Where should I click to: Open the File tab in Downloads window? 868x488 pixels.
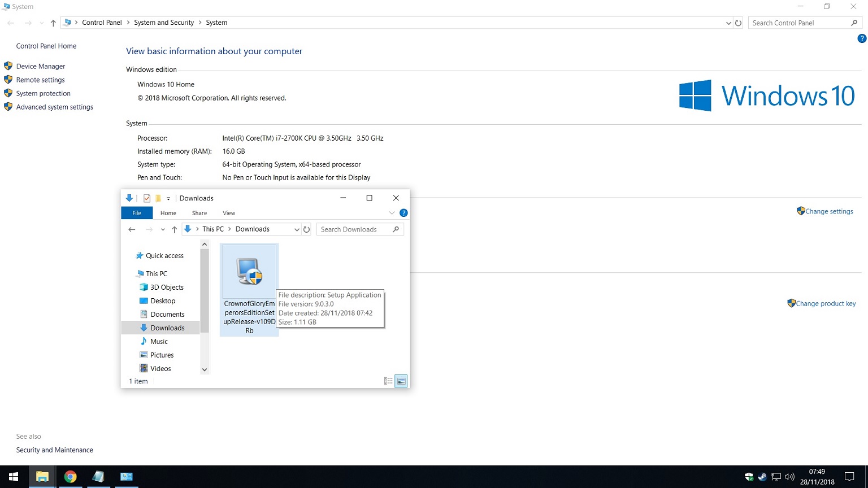(137, 213)
